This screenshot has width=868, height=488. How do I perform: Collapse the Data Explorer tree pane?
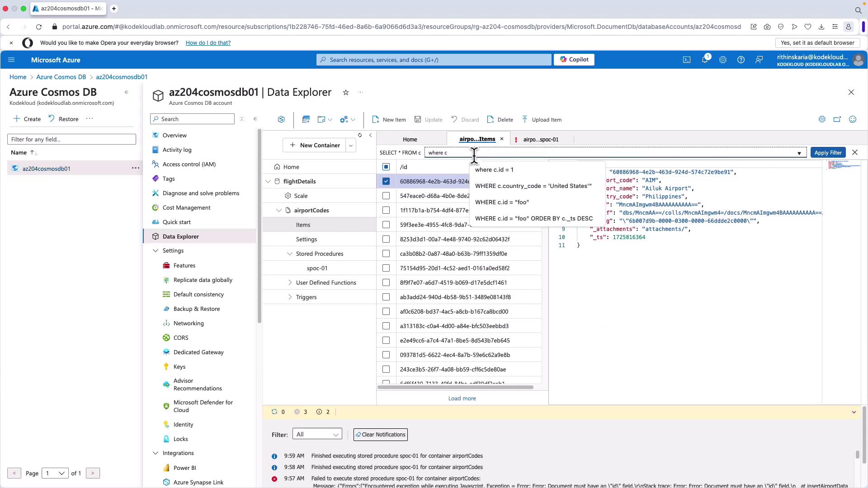[371, 135]
